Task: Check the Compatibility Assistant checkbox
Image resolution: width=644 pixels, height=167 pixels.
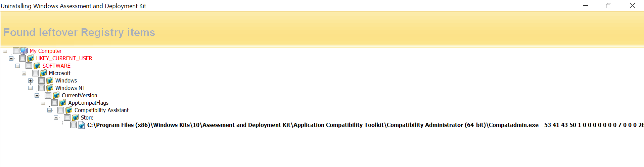Action: coord(61,110)
